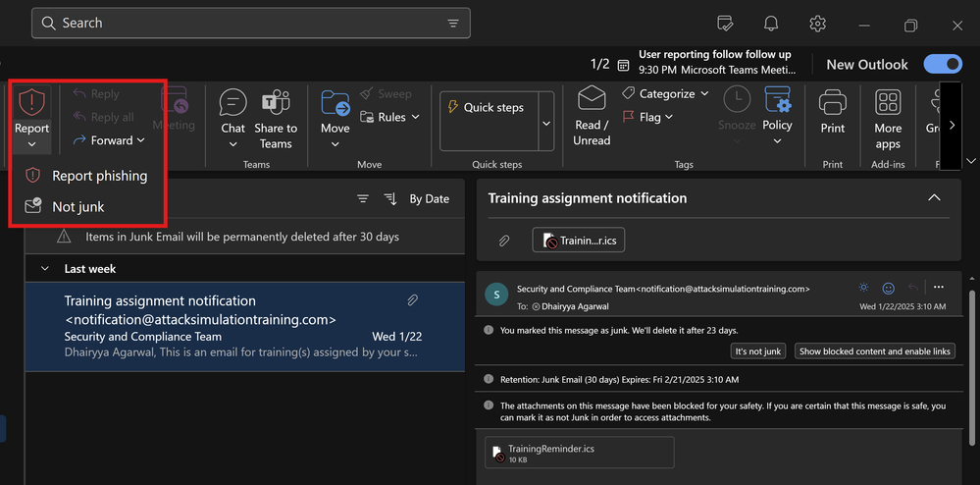Add a reaction with smiley icon

(888, 288)
